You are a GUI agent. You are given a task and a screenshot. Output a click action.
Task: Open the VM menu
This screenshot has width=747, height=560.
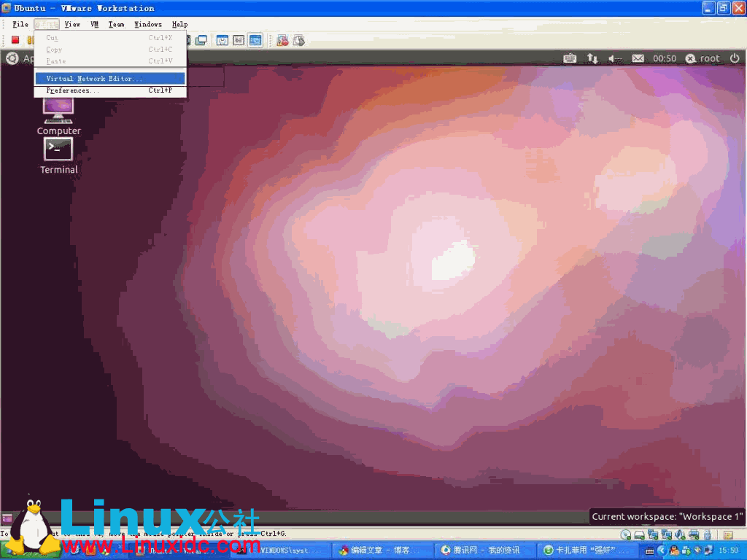(95, 24)
